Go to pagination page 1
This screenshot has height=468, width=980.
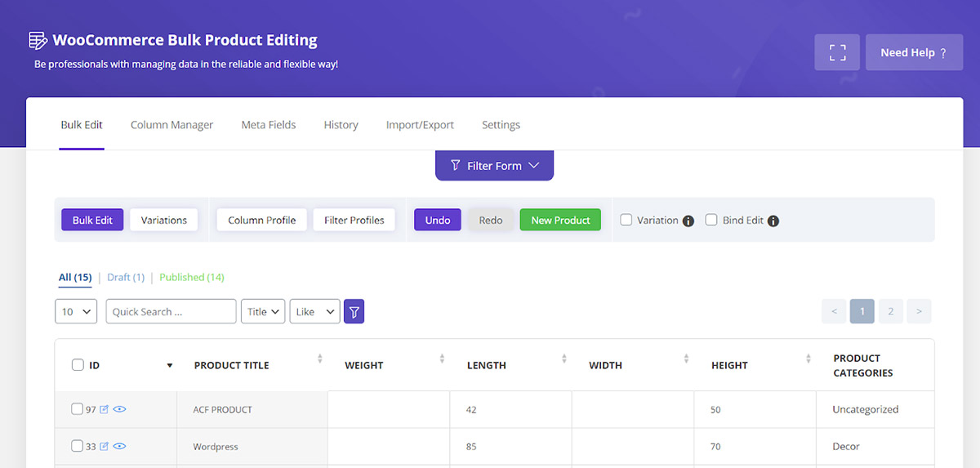tap(862, 311)
